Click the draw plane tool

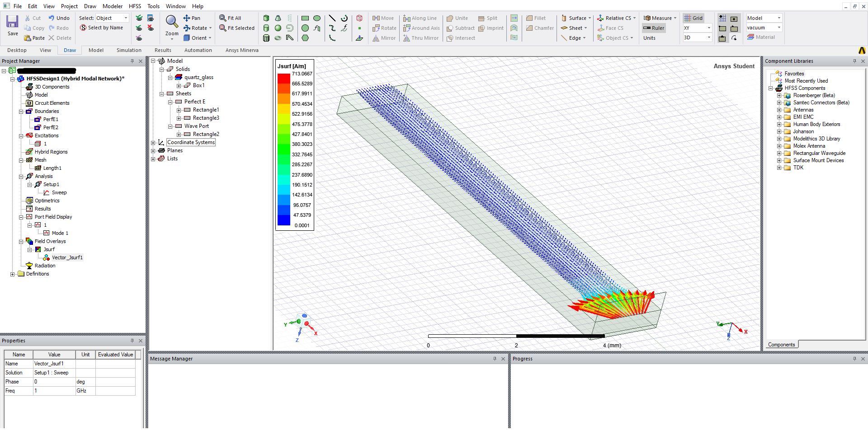(359, 38)
